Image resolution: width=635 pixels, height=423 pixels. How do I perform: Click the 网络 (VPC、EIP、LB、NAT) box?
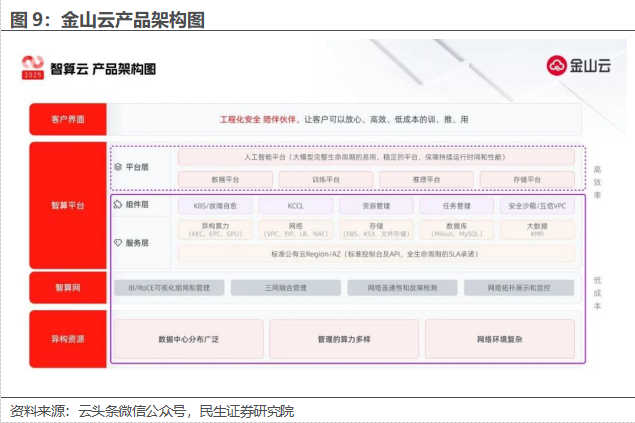[x=296, y=230]
